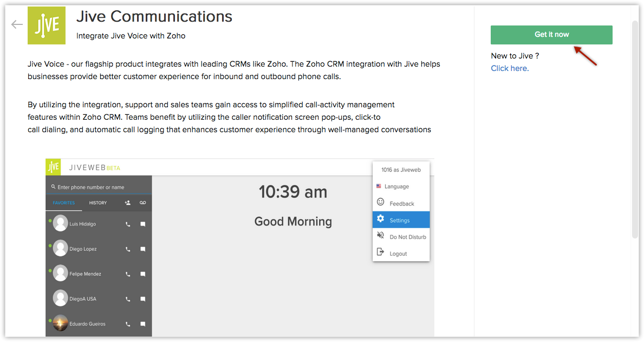The width and height of the screenshot is (644, 342).
Task: Select Eduardo Gueiros's sunset avatar
Action: (x=60, y=323)
